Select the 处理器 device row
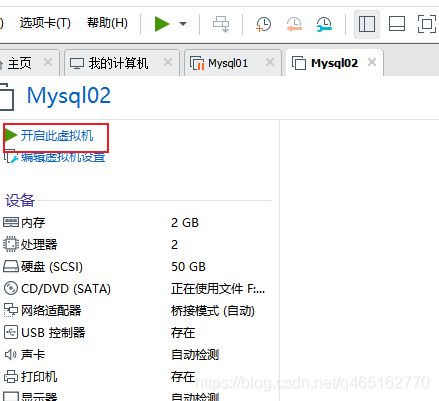The height and width of the screenshot is (401, 439). tap(137, 244)
